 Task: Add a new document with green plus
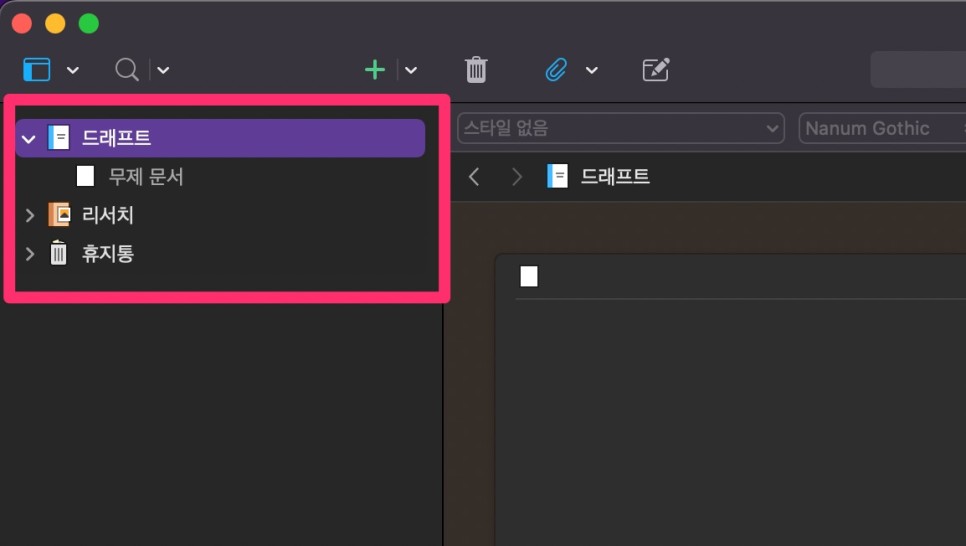pos(375,70)
